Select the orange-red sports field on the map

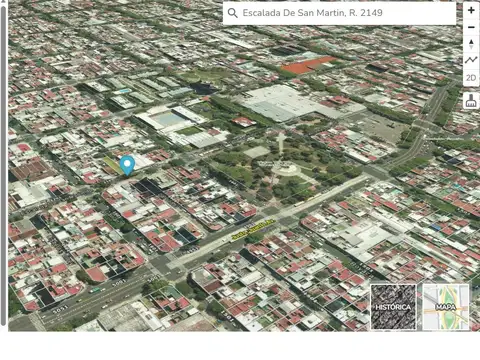coord(308,65)
